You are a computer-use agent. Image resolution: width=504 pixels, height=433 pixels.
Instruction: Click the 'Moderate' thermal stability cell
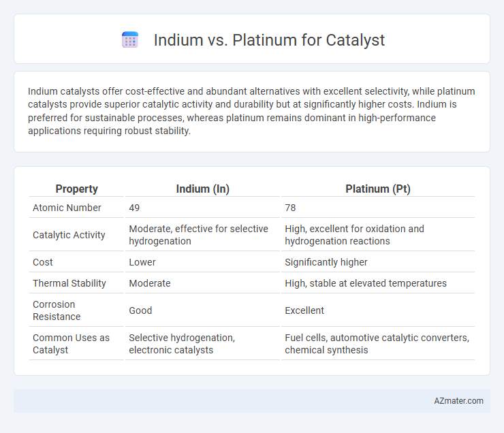pos(149,283)
